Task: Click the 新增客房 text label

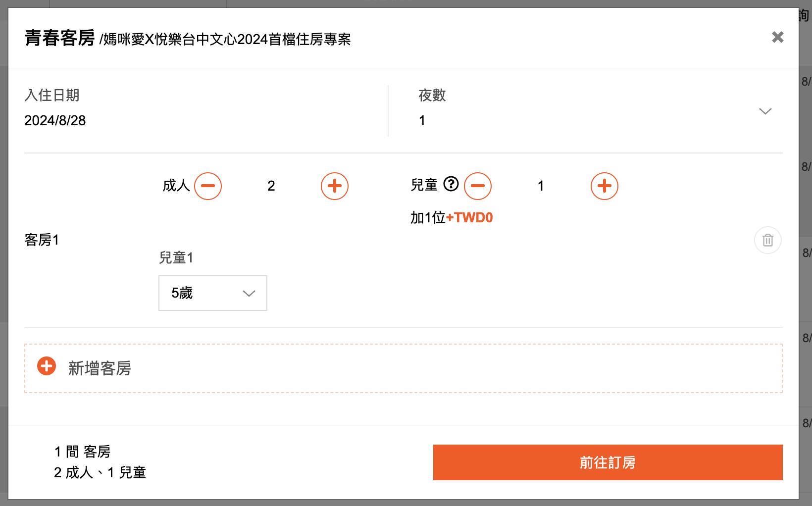Action: click(100, 368)
